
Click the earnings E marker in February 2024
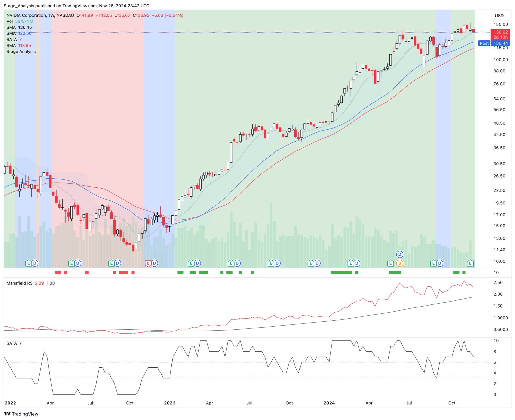pos(351,263)
